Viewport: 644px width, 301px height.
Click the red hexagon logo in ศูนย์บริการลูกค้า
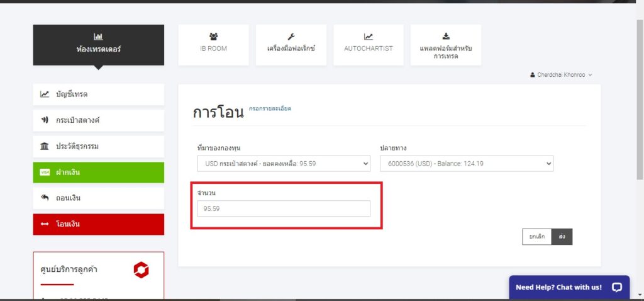[x=141, y=270]
